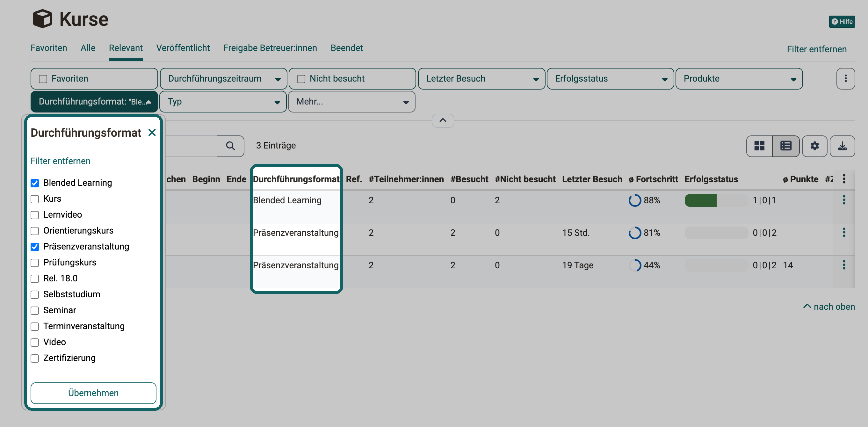Image resolution: width=868 pixels, height=427 pixels.
Task: Switch to the Freigabe Betreuer:innen tab
Action: (x=270, y=48)
